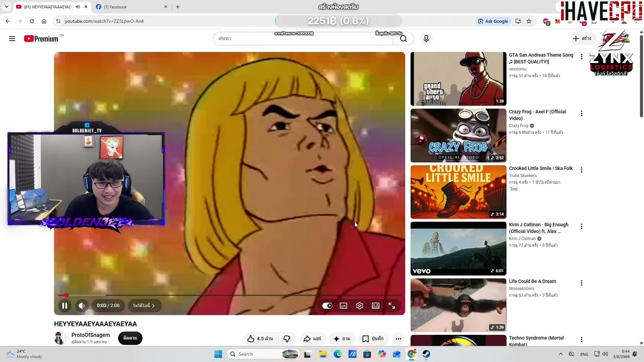Open options for Kirin J Callinan video
This screenshot has width=644, height=362.
point(582,226)
